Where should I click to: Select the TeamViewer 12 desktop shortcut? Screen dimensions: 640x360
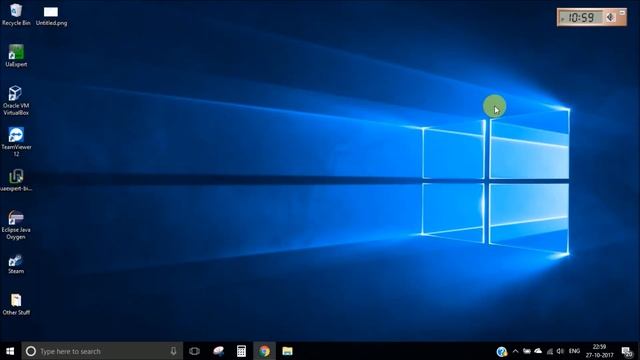pos(16,142)
